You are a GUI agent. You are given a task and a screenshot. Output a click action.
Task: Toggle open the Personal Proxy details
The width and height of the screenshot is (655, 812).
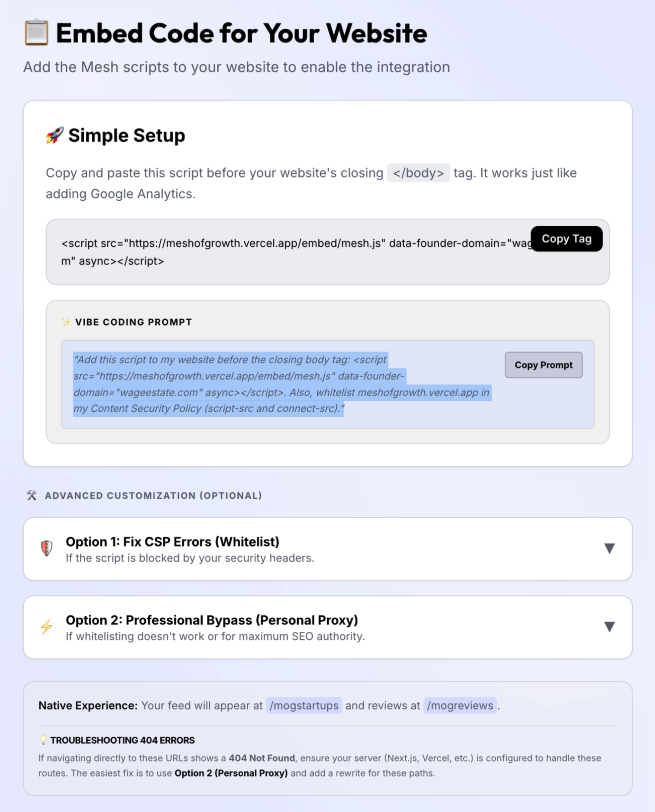(x=610, y=627)
